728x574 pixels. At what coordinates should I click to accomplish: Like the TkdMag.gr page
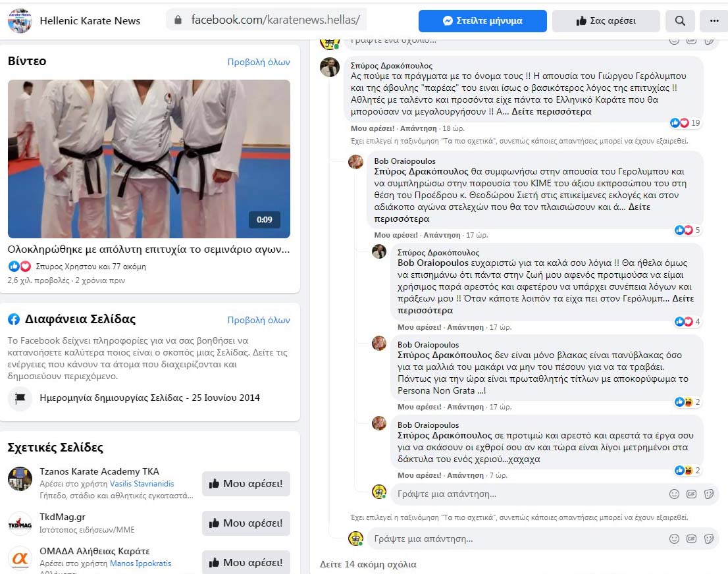coord(246,523)
